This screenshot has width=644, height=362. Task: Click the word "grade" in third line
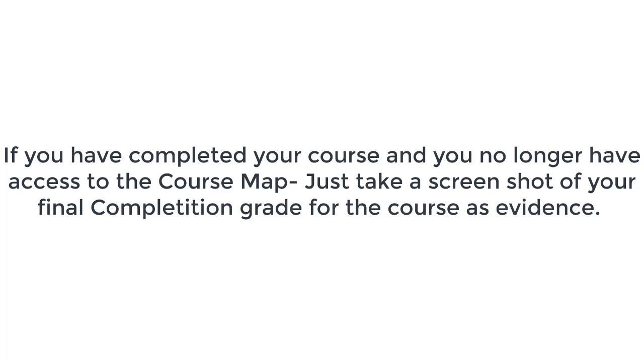pos(271,208)
